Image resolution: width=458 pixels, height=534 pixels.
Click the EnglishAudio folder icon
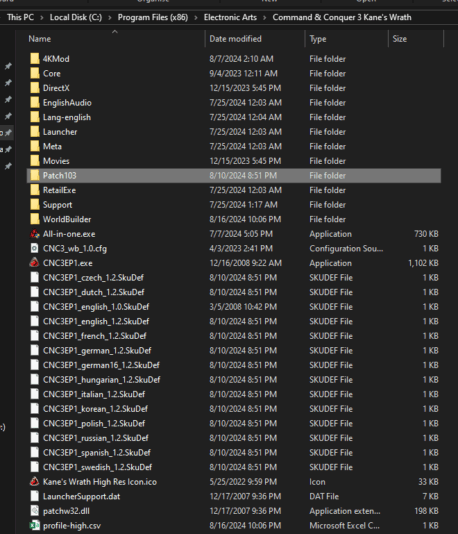point(35,103)
